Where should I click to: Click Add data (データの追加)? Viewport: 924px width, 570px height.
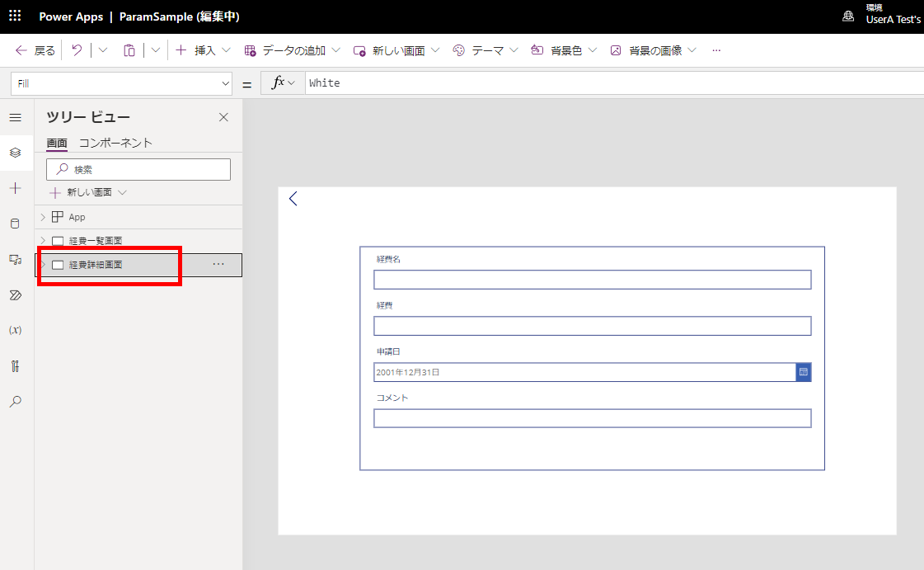293,50
